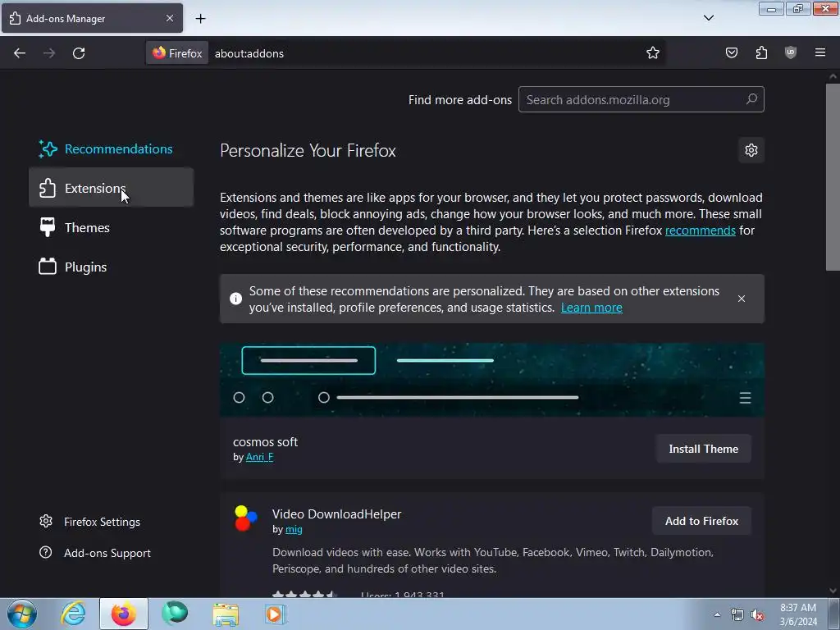The image size is (840, 630).
Task: Click the scrollbar down arrow
Action: click(x=833, y=591)
